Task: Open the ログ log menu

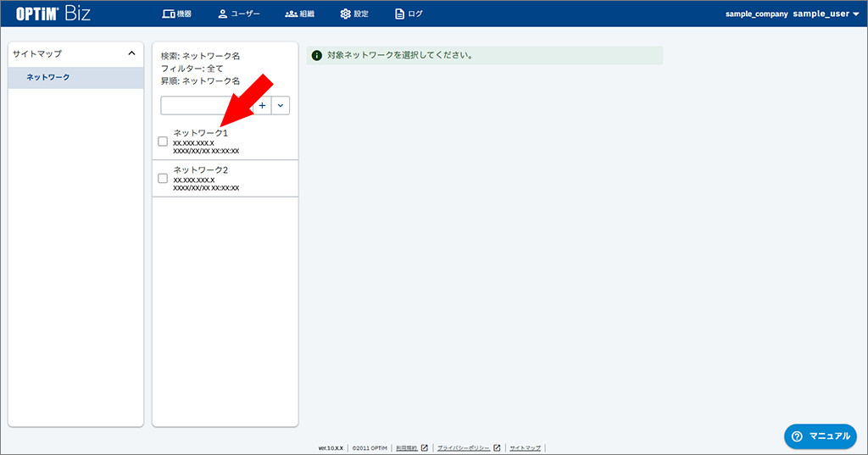Action: pos(409,14)
